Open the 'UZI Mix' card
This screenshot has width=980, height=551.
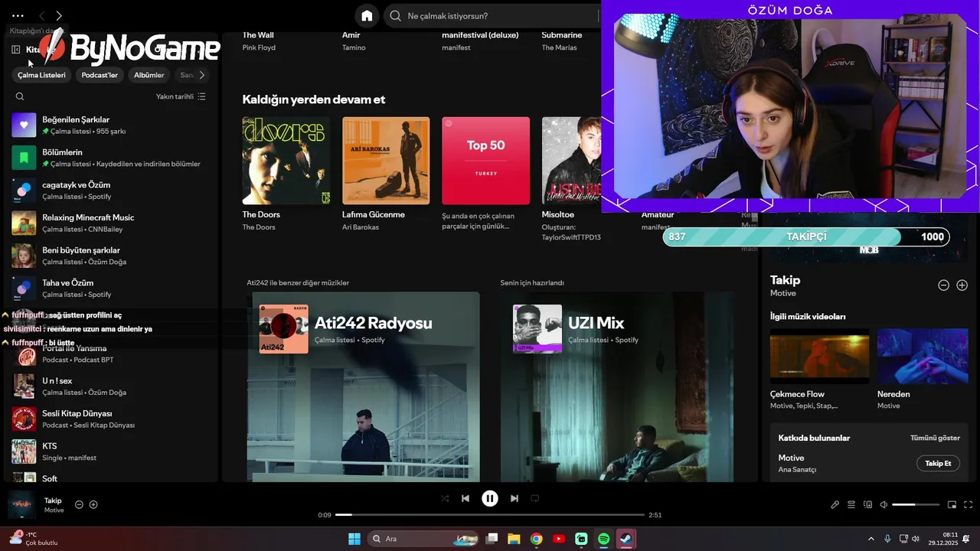point(617,386)
